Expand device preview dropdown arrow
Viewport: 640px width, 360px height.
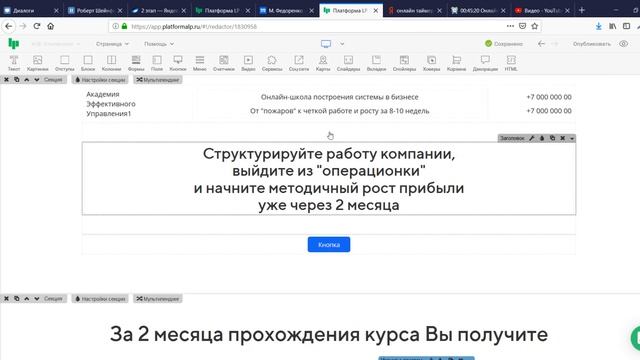point(342,44)
